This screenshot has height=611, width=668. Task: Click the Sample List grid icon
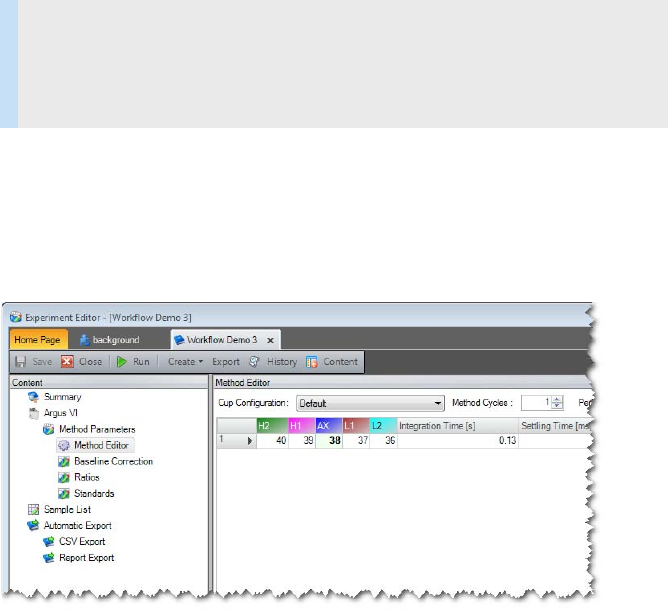[x=33, y=510]
